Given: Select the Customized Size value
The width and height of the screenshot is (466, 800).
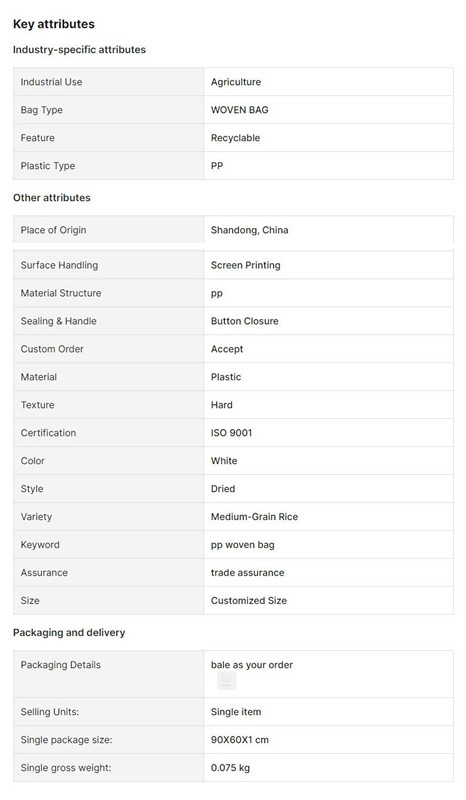Looking at the screenshot, I should click(249, 601).
